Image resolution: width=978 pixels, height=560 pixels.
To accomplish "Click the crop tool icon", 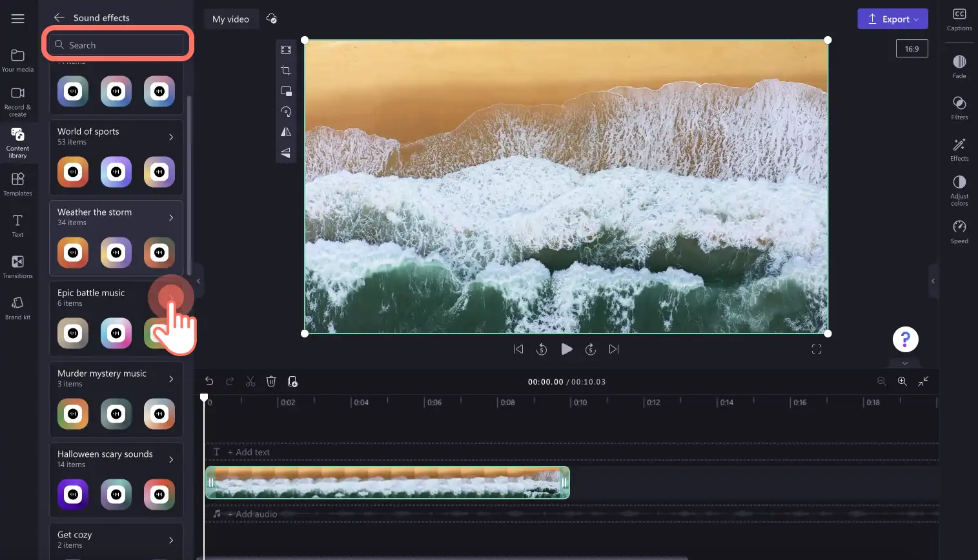I will click(286, 70).
